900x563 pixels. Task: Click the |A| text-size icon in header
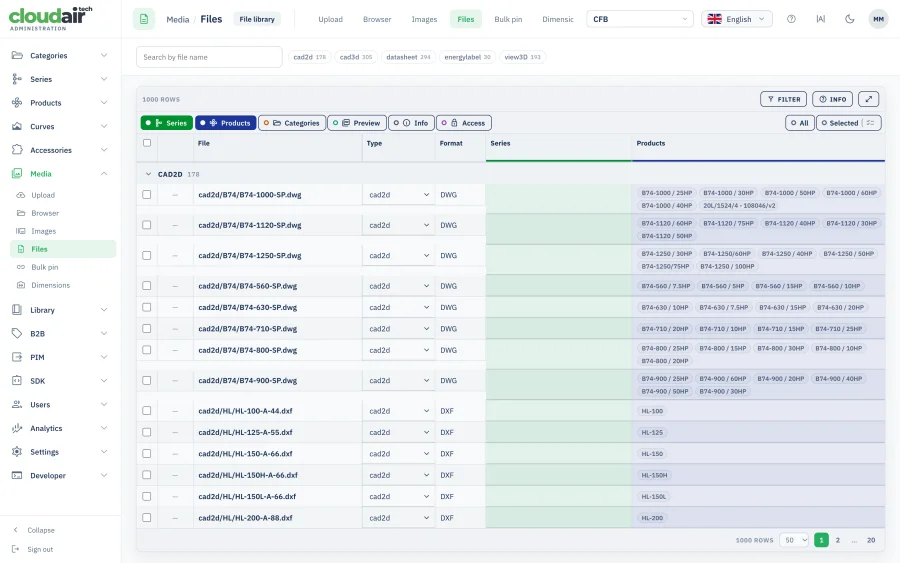[x=821, y=19]
